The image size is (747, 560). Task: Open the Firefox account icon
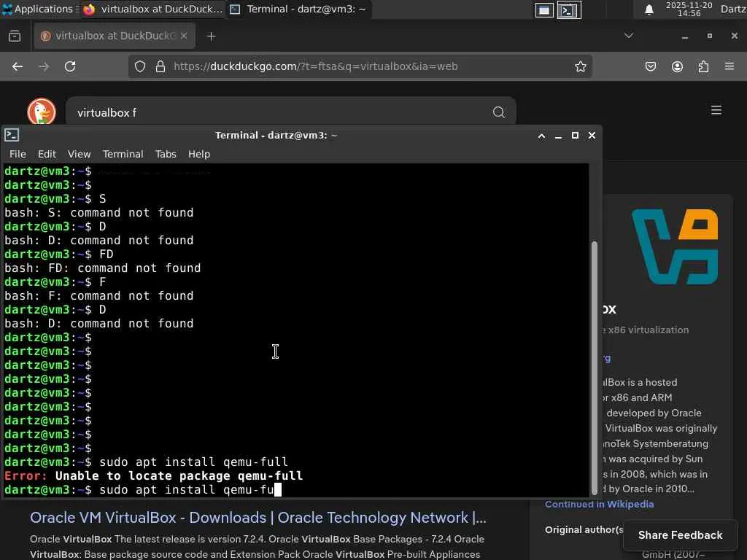pos(677,66)
